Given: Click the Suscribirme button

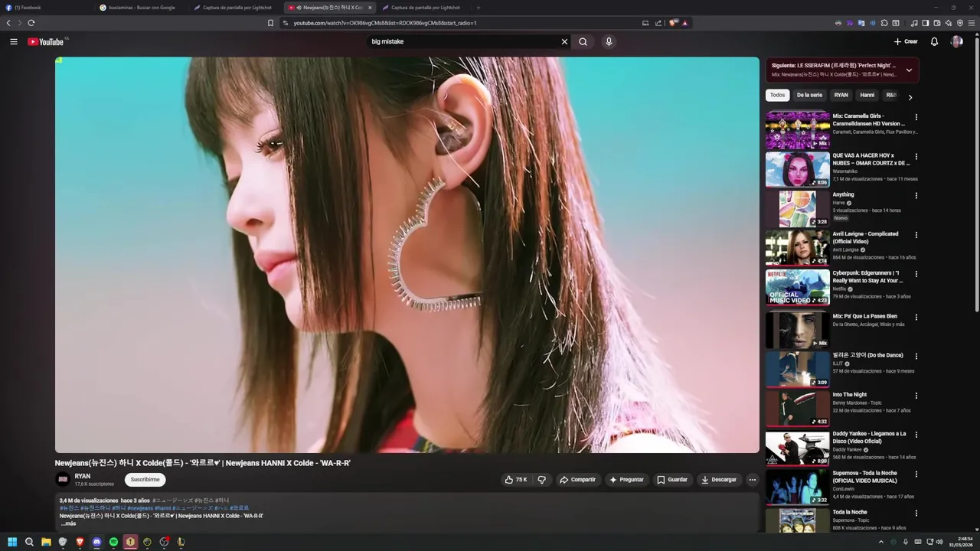Looking at the screenshot, I should 145,480.
